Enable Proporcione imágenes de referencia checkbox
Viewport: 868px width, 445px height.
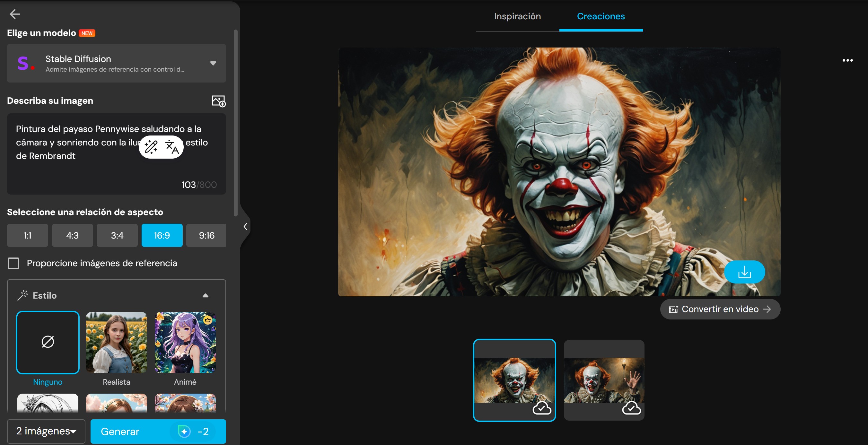point(13,263)
